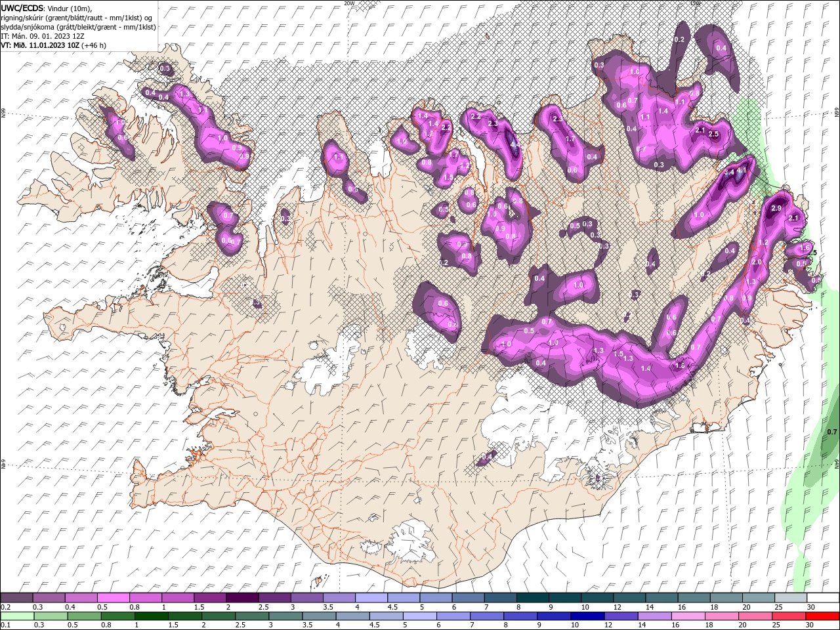Screen dimensions: 840x630
Task: Pick the red rain swatch from 25 to 30
Action: click(x=788, y=616)
